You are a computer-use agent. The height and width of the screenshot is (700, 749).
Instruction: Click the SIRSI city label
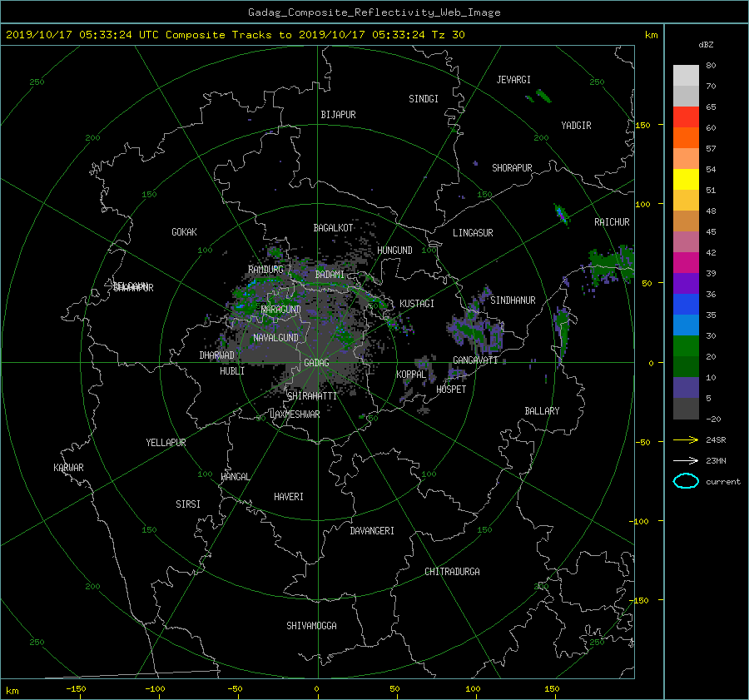click(188, 504)
